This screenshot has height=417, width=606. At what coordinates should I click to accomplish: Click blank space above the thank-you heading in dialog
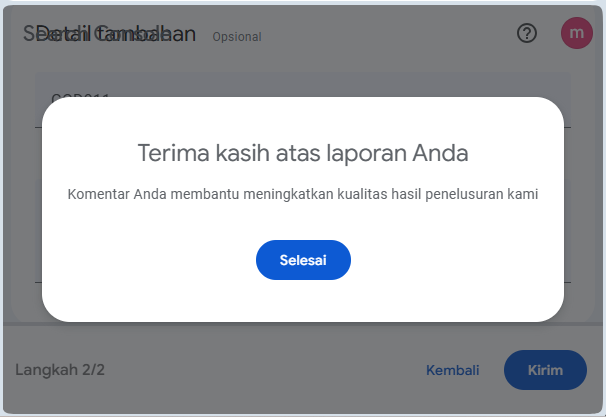point(303,118)
